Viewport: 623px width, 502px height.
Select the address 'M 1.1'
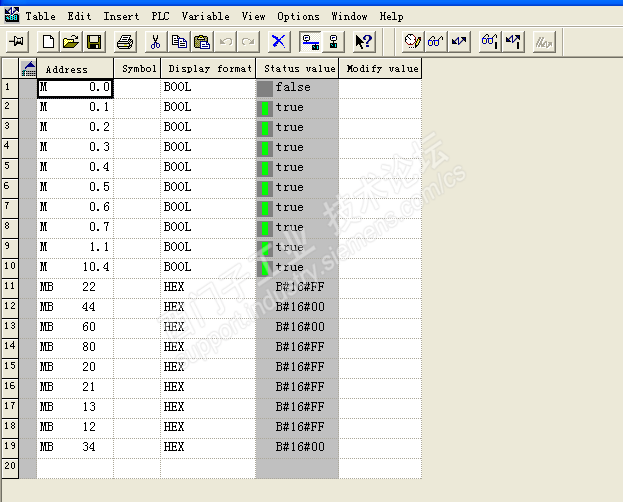coord(75,248)
